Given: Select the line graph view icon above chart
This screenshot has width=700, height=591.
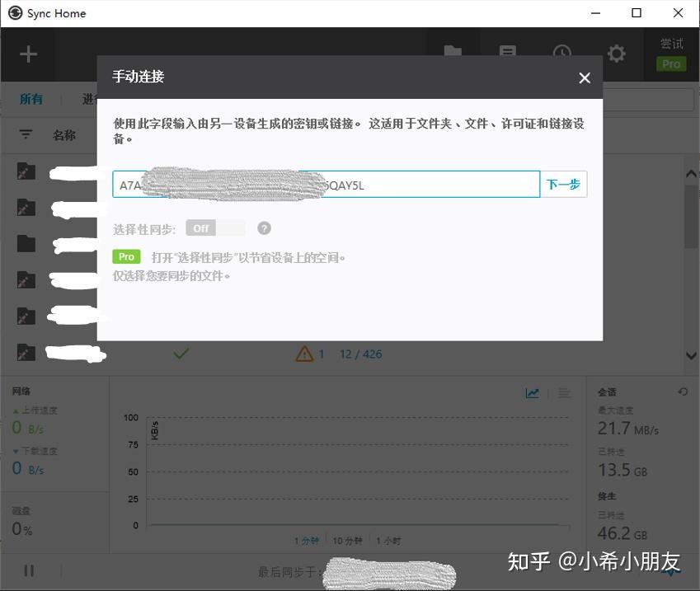Looking at the screenshot, I should coord(532,393).
